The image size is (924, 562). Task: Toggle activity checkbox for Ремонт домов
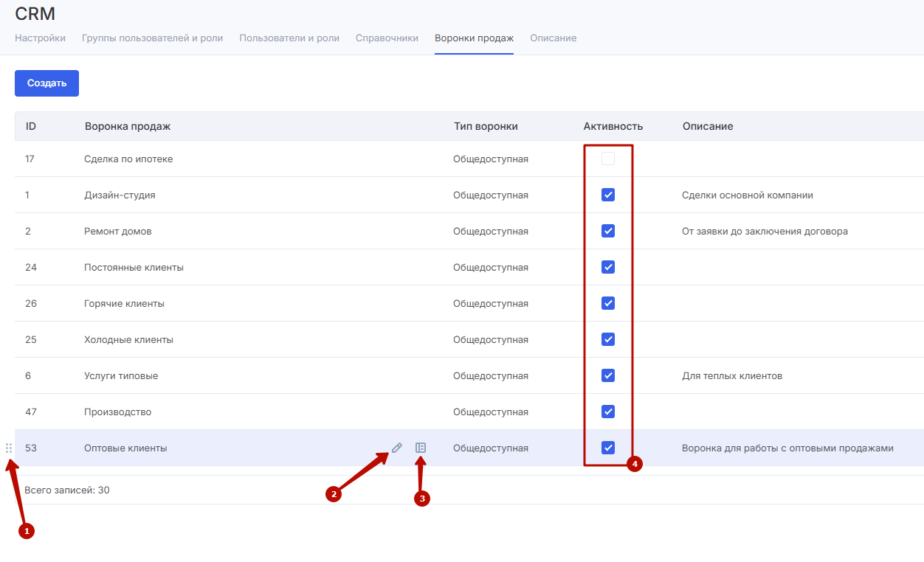point(608,231)
